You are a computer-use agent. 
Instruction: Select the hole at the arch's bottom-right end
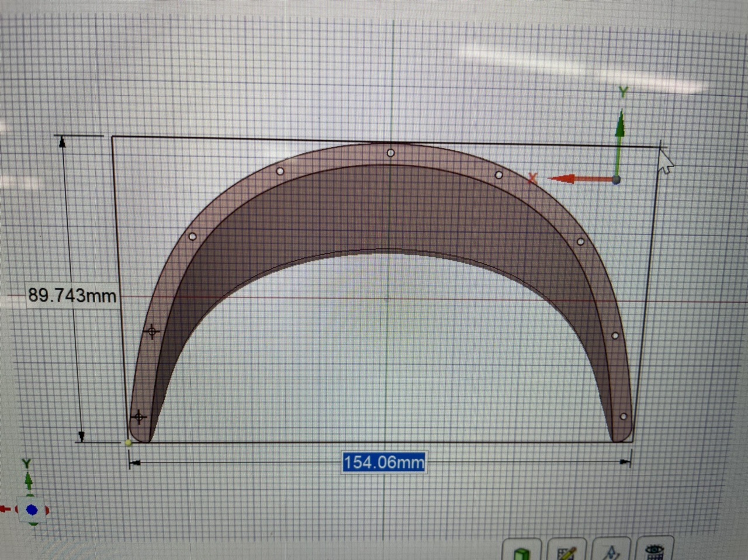(x=623, y=417)
